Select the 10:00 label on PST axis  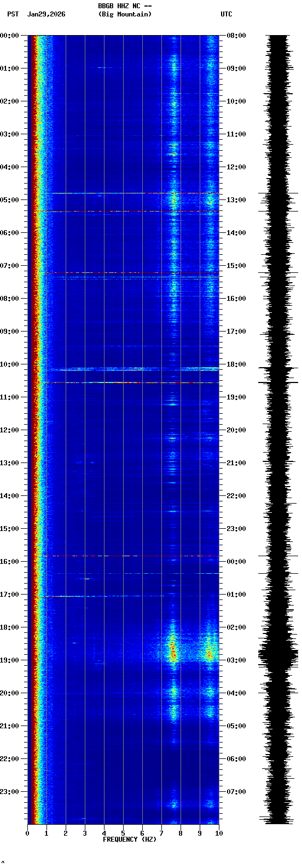(9, 364)
